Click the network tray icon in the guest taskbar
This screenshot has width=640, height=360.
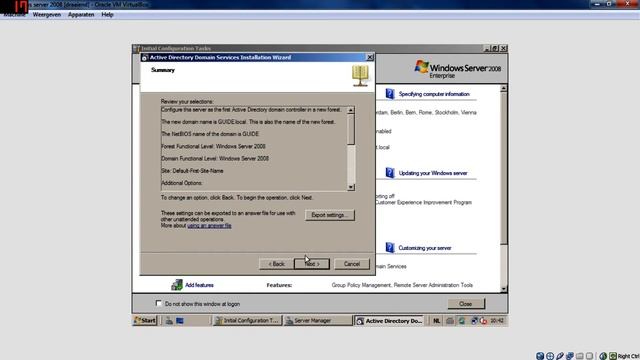click(x=474, y=321)
